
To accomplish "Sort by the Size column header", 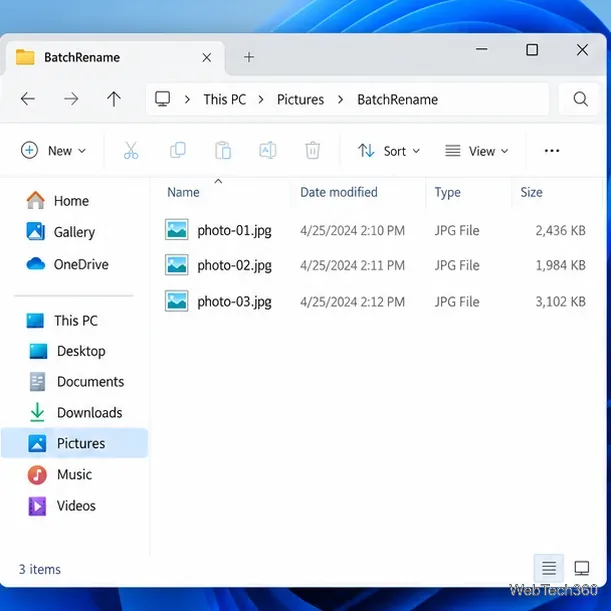I will pyautogui.click(x=531, y=192).
